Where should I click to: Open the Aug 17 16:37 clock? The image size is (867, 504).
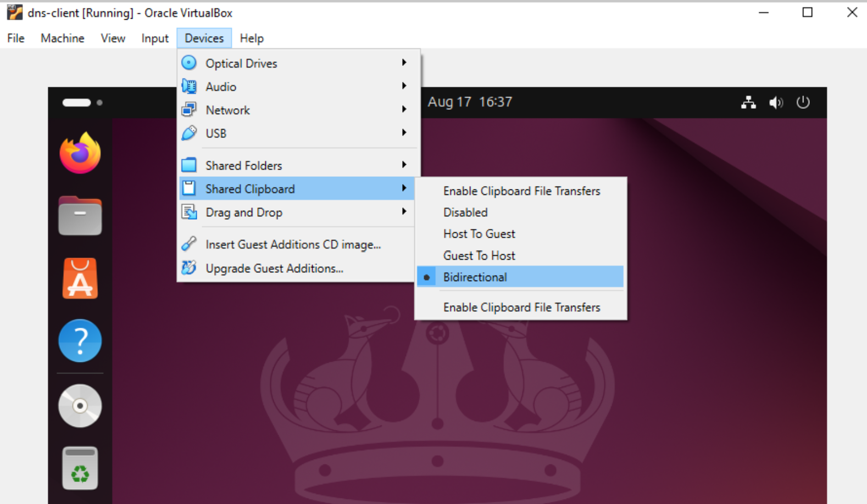(470, 102)
